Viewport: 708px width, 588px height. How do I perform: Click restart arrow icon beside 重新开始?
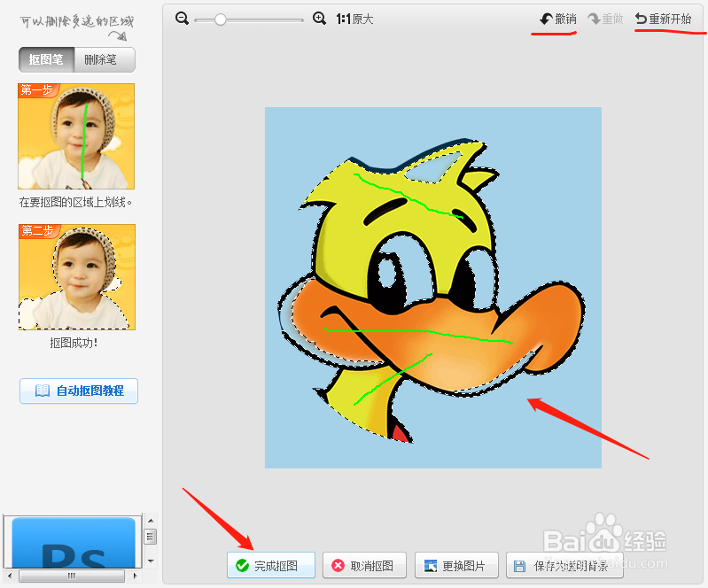(641, 19)
